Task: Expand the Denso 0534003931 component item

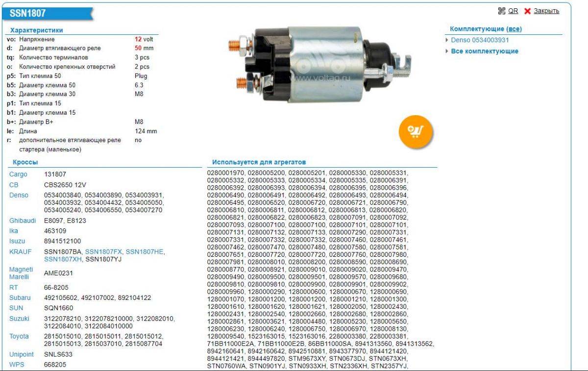Action: point(480,40)
